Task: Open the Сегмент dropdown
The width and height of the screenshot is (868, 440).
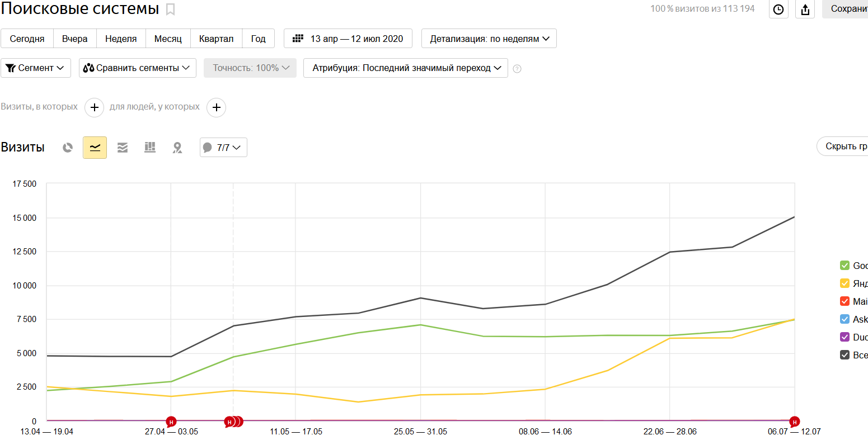Action: pyautogui.click(x=36, y=68)
